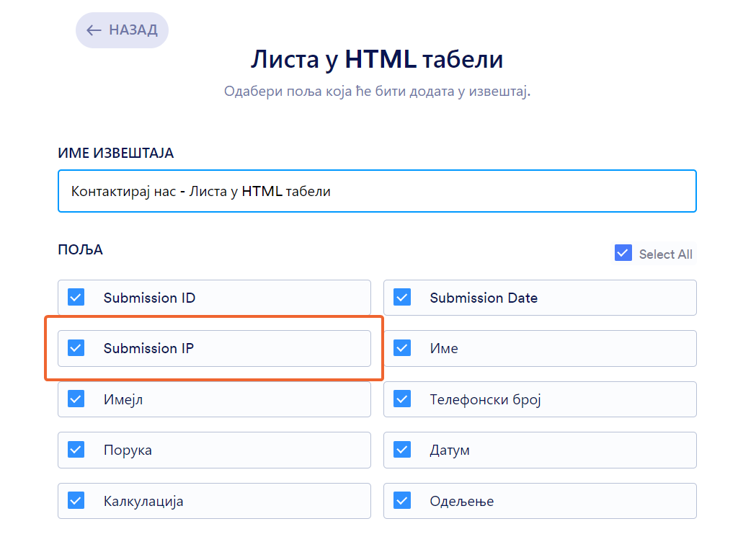Toggle the Select All checkbox
The image size is (756, 542).
(x=623, y=253)
